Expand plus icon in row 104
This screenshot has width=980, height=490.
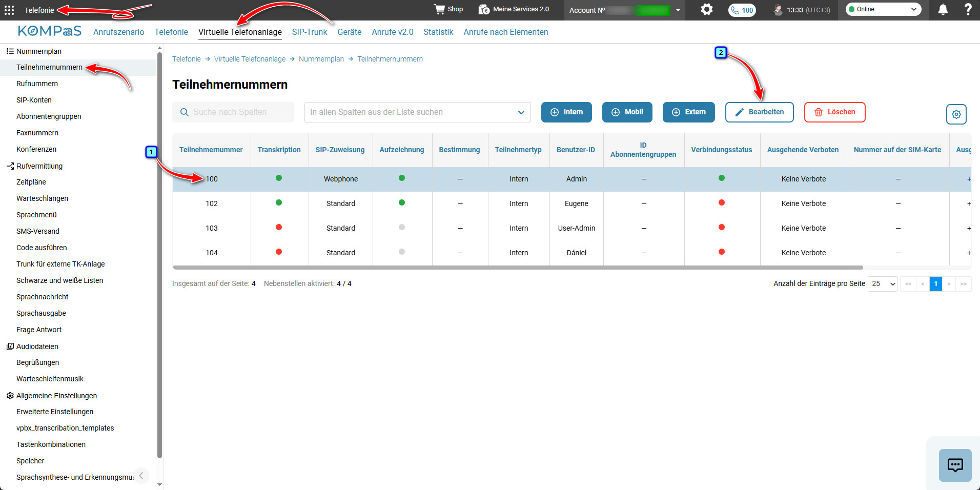pos(968,253)
